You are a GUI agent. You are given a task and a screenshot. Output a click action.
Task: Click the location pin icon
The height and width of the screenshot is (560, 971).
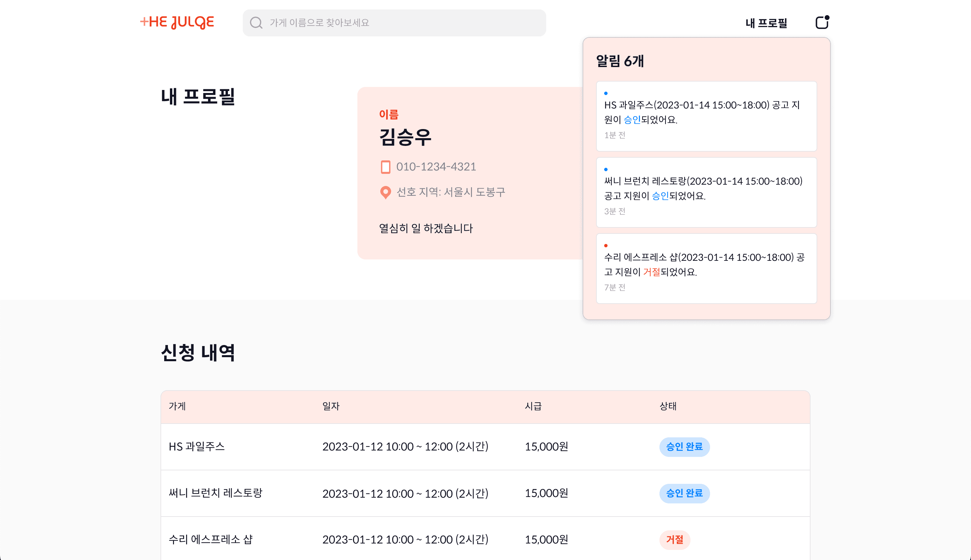(385, 192)
